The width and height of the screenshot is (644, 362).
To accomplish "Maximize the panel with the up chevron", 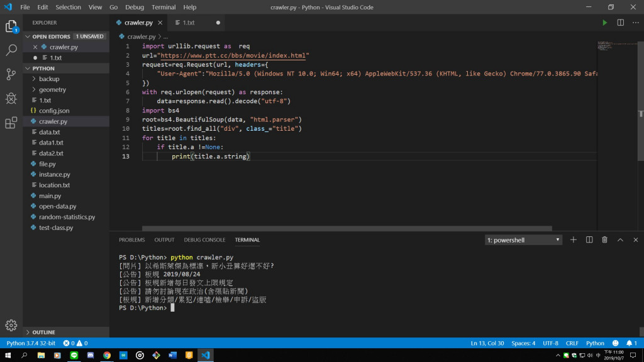I will point(620,239).
